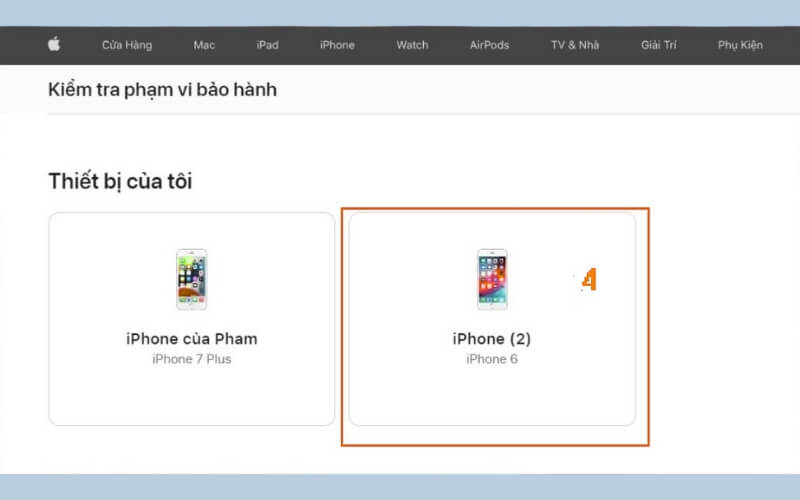The height and width of the screenshot is (500, 800).
Task: Click the iPhone 7 Plus device image
Action: point(192,279)
